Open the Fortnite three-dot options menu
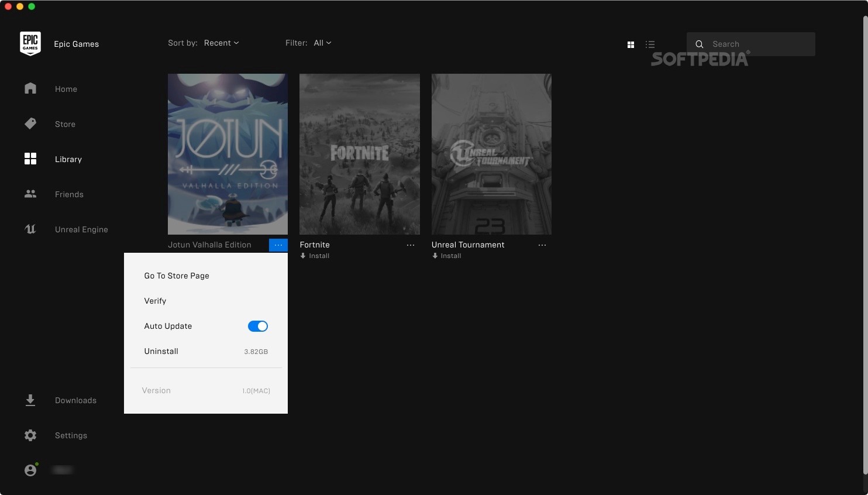Image resolution: width=868 pixels, height=495 pixels. 411,245
